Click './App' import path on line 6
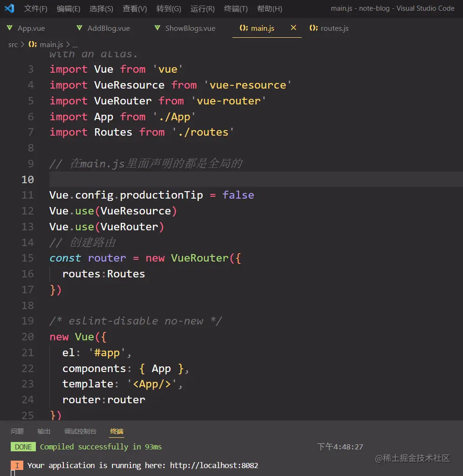The width and height of the screenshot is (463, 476). click(174, 117)
